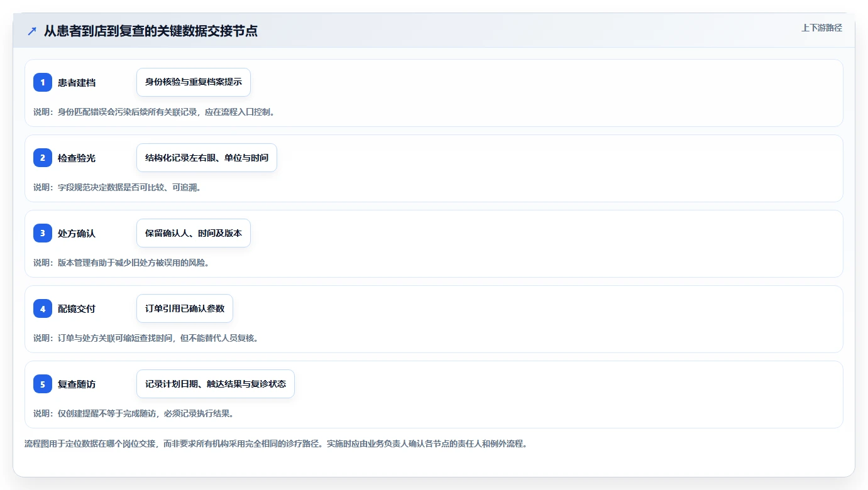
Task: Click the step 3 number badge
Action: click(43, 233)
